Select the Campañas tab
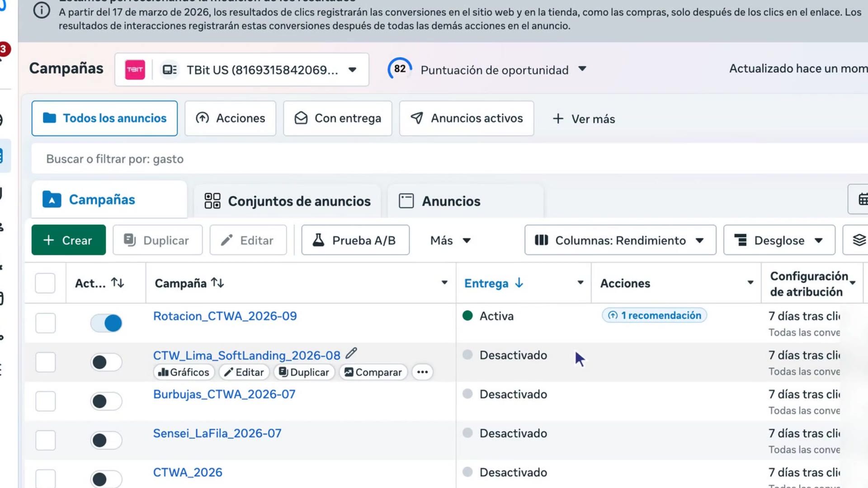 pyautogui.click(x=109, y=199)
